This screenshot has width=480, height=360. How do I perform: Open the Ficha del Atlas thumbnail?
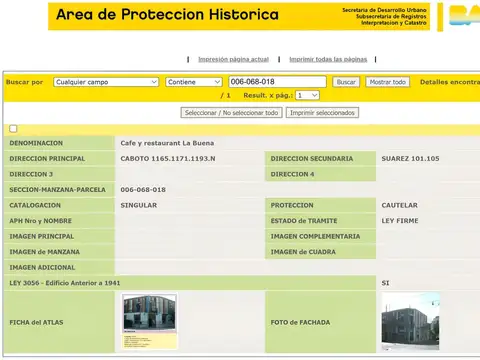pos(149,321)
